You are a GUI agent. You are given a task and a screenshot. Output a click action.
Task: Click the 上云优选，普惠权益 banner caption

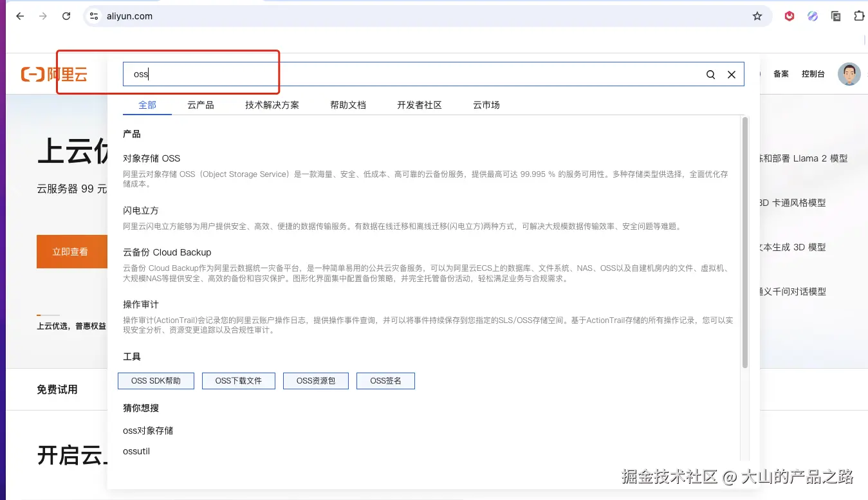71,326
